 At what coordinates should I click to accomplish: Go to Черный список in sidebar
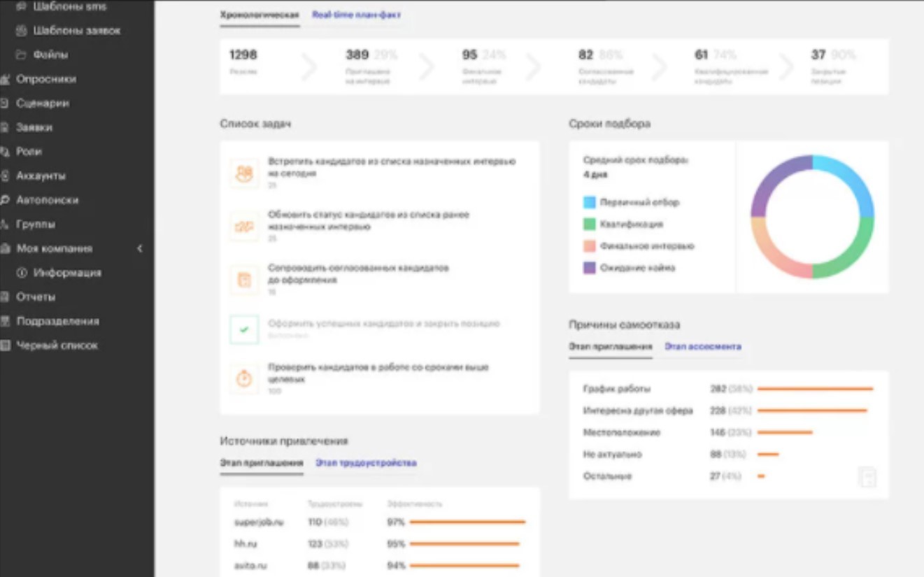point(57,346)
